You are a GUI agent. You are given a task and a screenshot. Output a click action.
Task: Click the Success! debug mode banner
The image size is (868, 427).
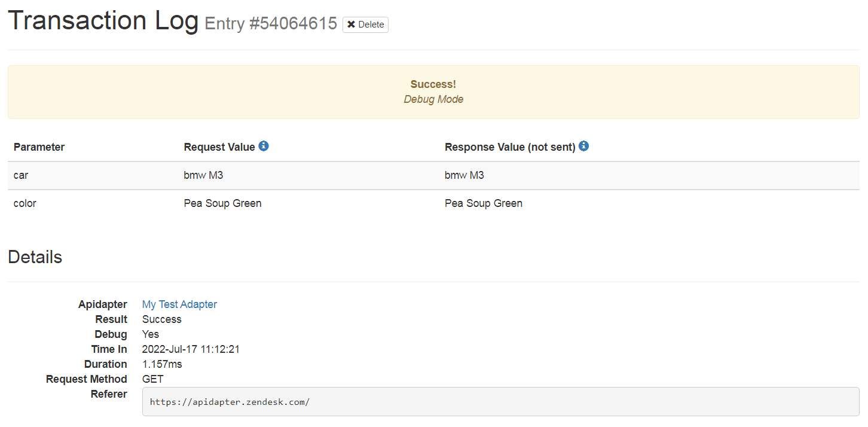[433, 92]
